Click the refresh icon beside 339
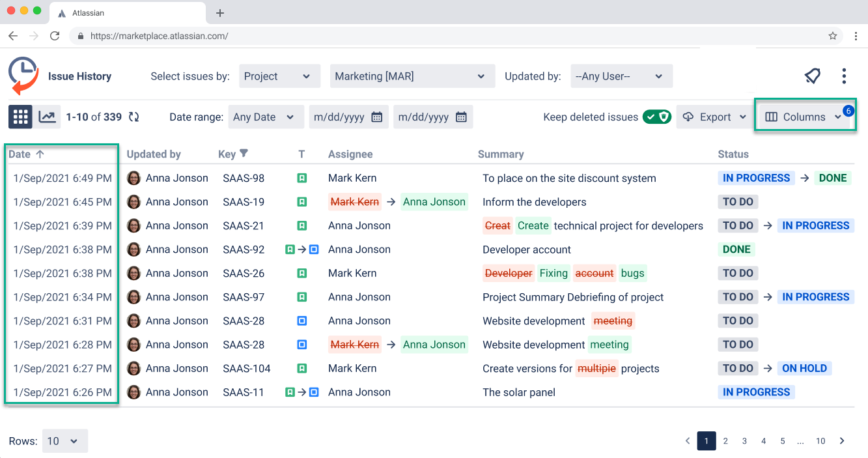The width and height of the screenshot is (868, 458). (133, 117)
